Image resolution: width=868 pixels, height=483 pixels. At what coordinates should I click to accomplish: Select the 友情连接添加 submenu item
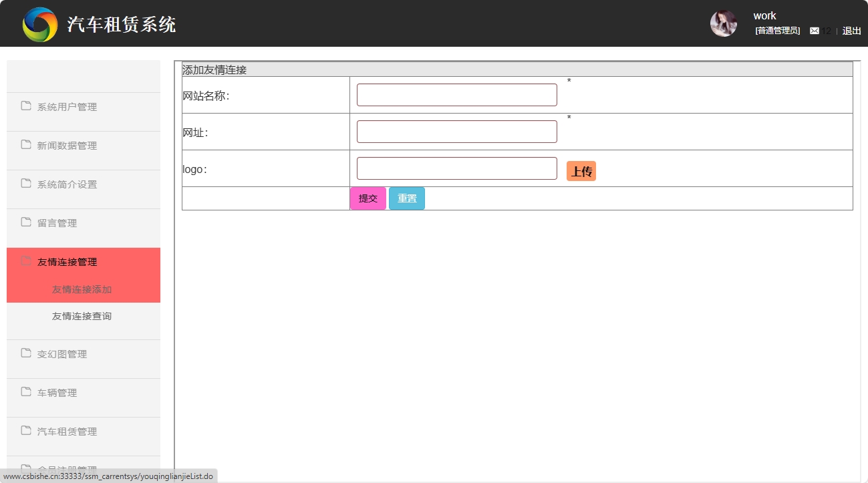click(82, 289)
